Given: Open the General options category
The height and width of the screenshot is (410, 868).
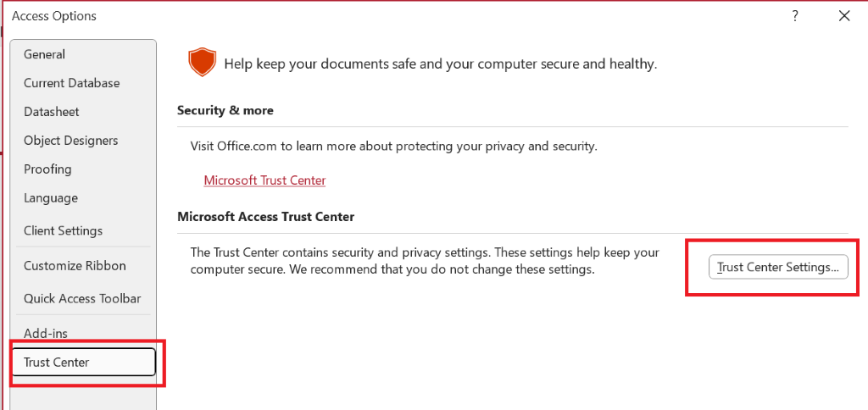Looking at the screenshot, I should point(44,54).
